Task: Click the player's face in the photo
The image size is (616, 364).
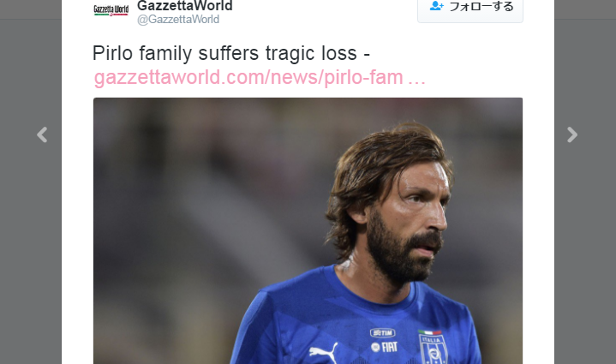Action: (x=409, y=220)
